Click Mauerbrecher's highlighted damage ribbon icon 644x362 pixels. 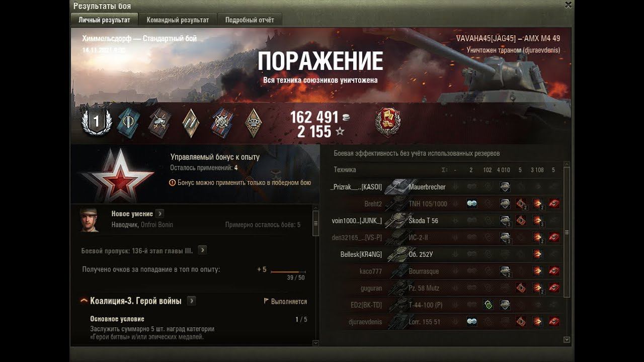pos(505,187)
